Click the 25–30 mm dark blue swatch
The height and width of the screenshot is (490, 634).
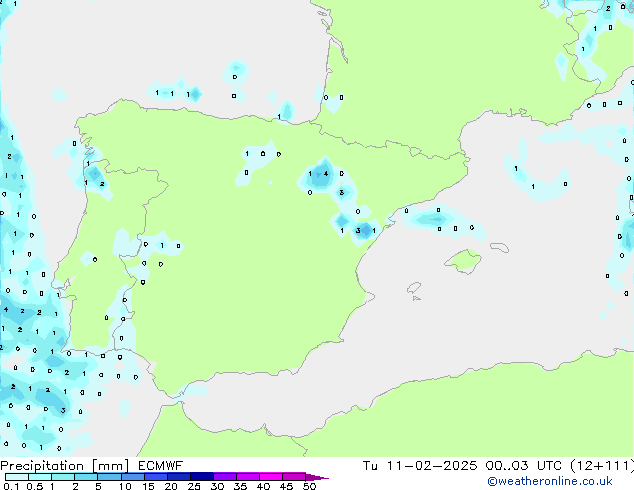(x=202, y=477)
